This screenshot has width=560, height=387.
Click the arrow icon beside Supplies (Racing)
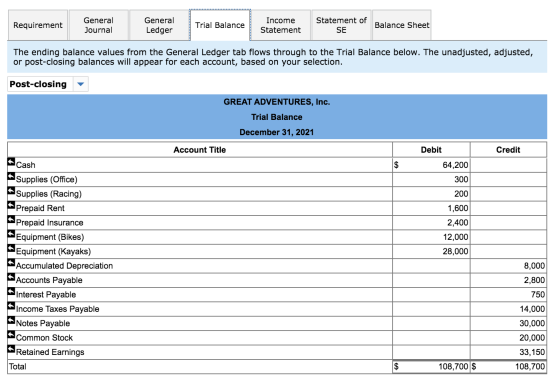point(11,191)
